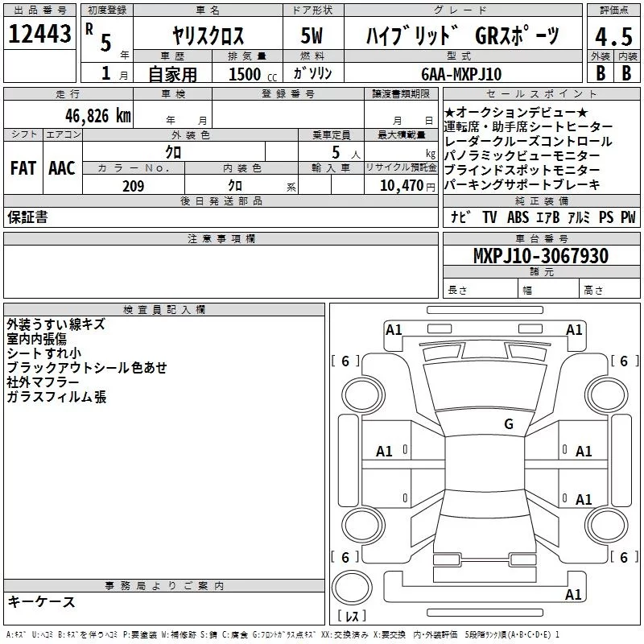Select color number 209
The height and width of the screenshot is (644, 644).
134,186
